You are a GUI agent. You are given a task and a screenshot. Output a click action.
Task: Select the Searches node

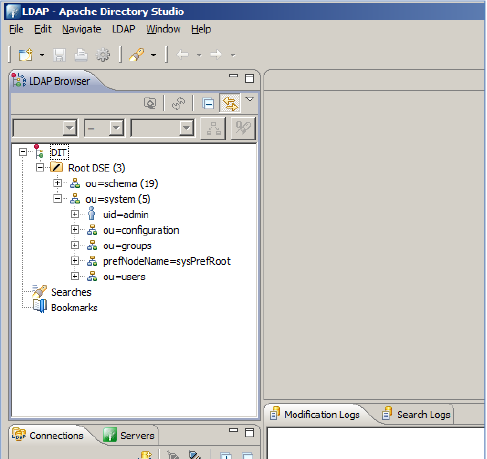point(71,292)
